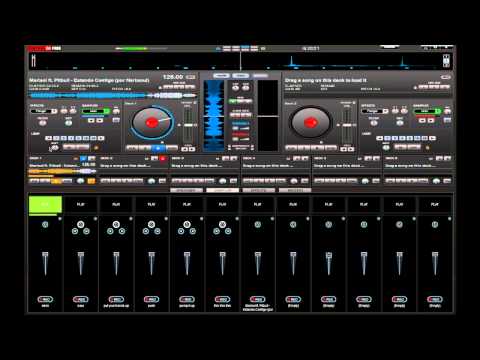This screenshot has width=480, height=360.
Task: Click right deck next sample arrow button
Action: click(x=431, y=120)
